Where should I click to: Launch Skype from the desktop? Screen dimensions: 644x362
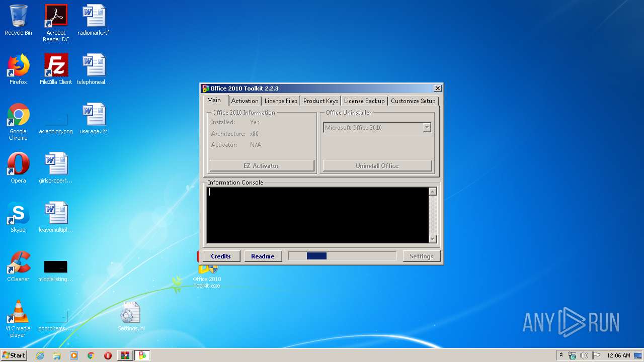[x=18, y=218]
